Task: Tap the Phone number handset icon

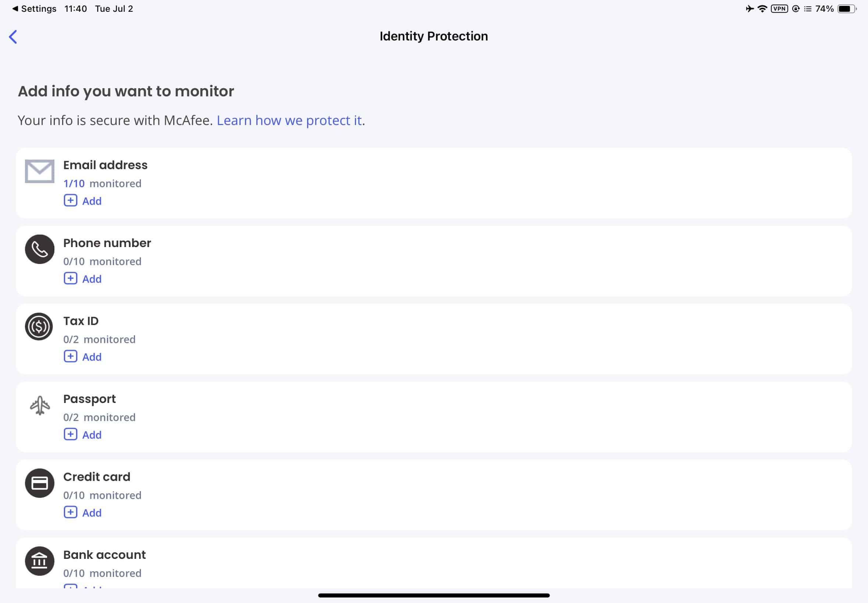Action: click(x=40, y=249)
